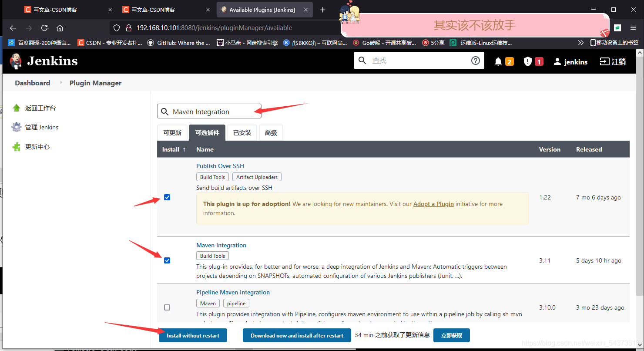This screenshot has height=351, width=644.
Task: Click the browser home icon
Action: point(60,28)
